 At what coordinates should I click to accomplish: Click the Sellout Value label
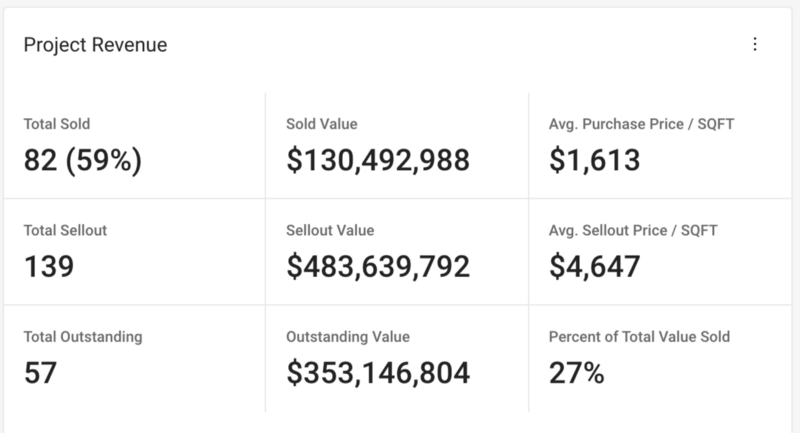click(x=330, y=230)
